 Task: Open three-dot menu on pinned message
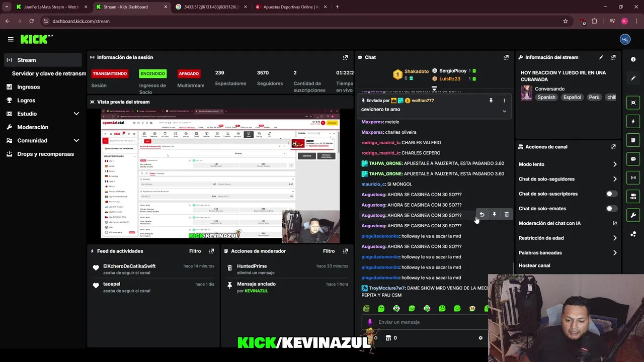click(x=504, y=101)
